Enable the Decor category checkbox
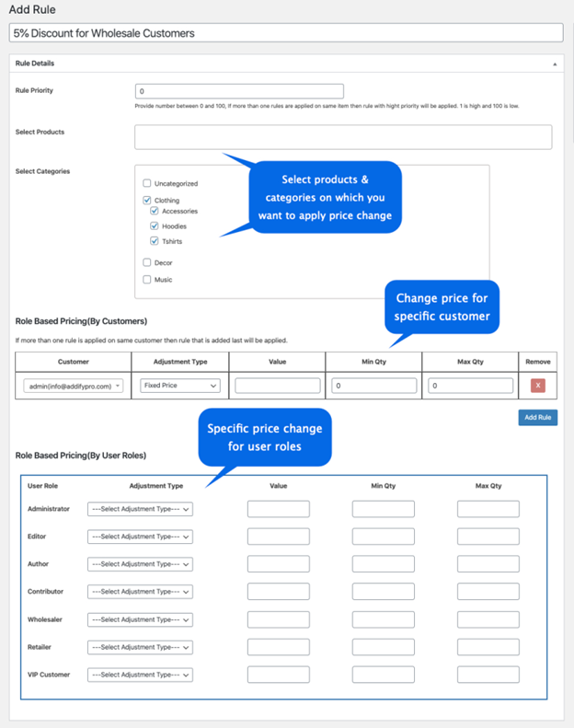Image resolution: width=574 pixels, height=728 pixels. point(147,262)
